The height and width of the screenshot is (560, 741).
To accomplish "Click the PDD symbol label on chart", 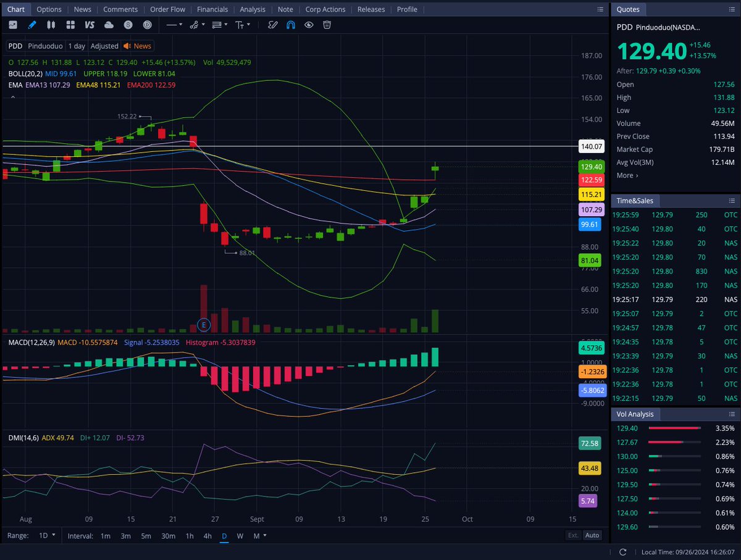I will (x=15, y=46).
